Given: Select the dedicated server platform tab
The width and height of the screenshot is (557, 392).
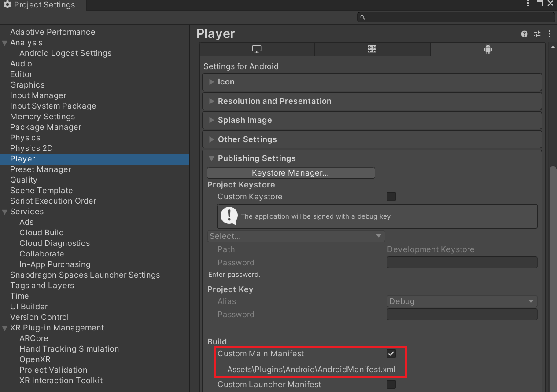Looking at the screenshot, I should click(x=372, y=49).
